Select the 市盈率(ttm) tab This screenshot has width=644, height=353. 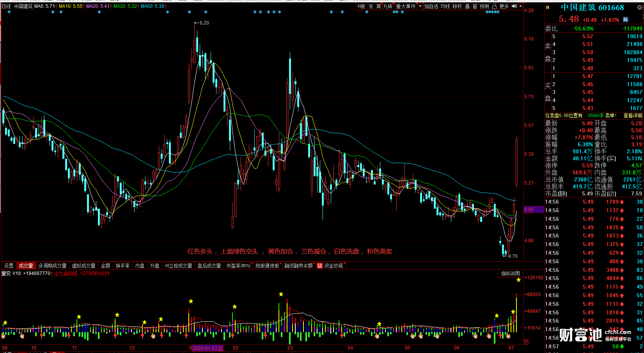tap(239, 266)
